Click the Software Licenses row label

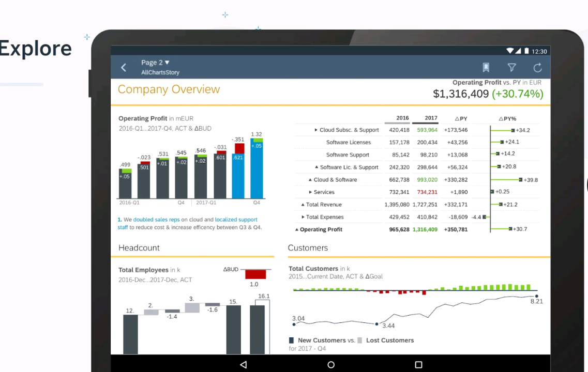349,143
